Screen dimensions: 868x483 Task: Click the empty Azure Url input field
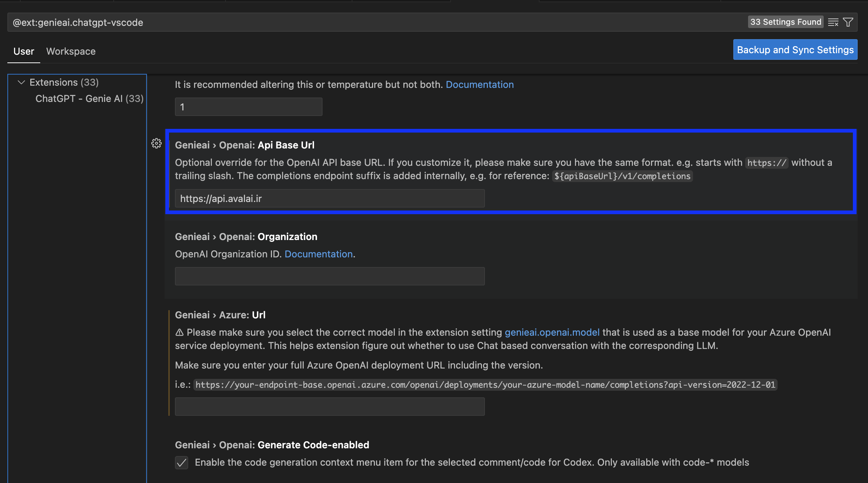330,407
